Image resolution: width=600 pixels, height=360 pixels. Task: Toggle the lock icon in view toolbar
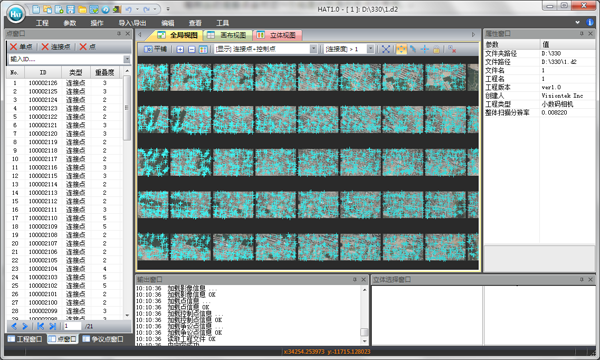436,49
